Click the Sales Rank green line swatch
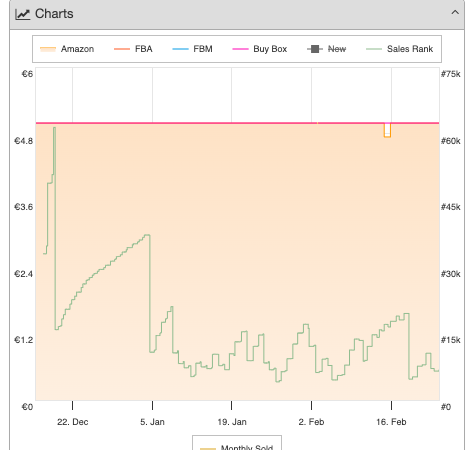Screen dimensions: 474x450 click(x=374, y=49)
